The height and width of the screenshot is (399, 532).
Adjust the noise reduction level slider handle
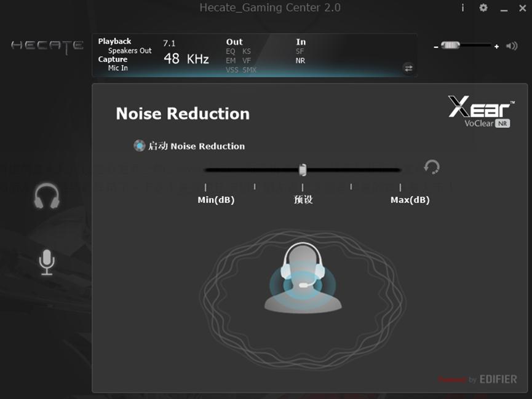coord(303,170)
